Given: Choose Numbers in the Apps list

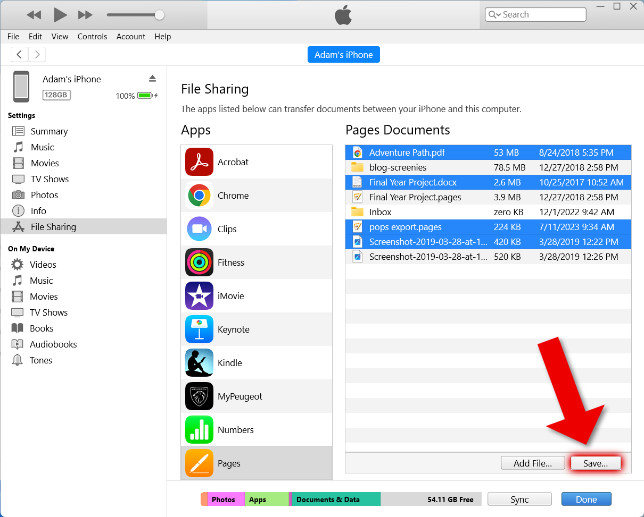Looking at the screenshot, I should [x=256, y=430].
